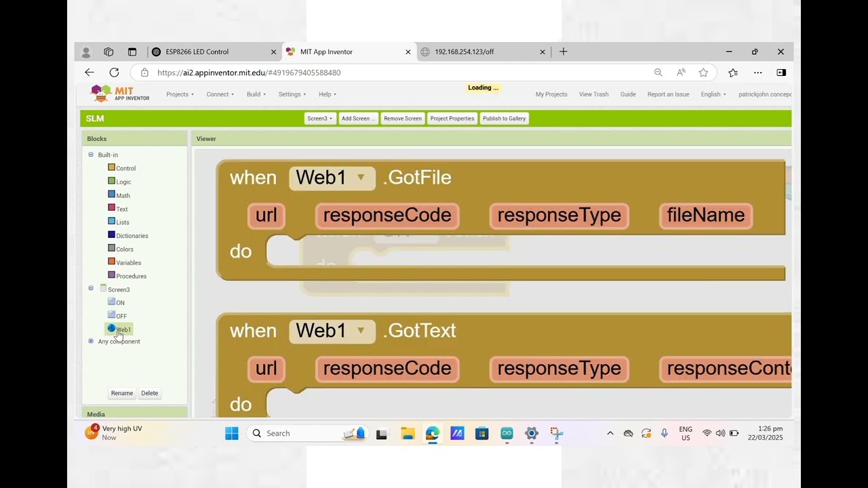Open the Text blocks drawer

click(118, 209)
